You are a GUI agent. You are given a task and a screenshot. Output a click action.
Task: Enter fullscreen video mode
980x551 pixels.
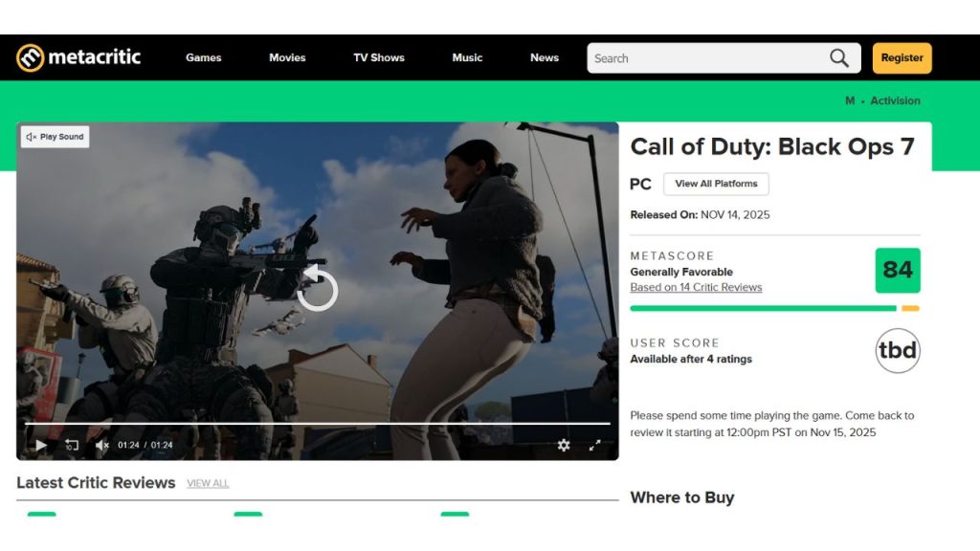point(594,445)
